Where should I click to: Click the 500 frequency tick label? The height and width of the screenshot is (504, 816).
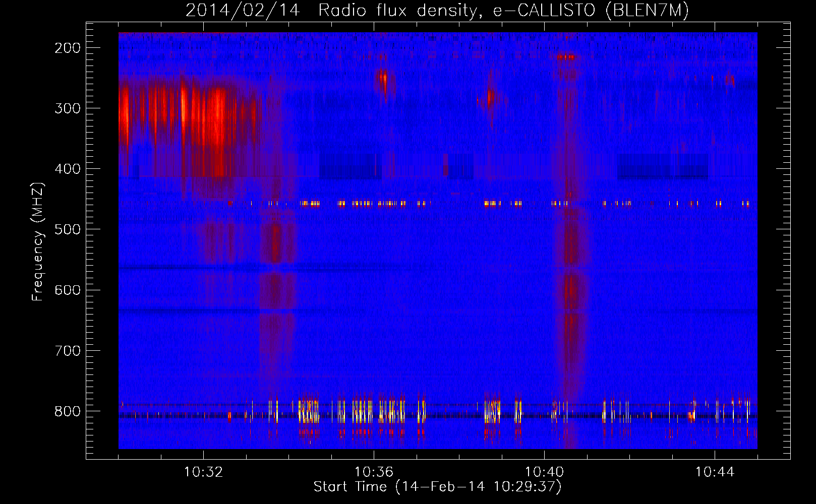point(68,229)
